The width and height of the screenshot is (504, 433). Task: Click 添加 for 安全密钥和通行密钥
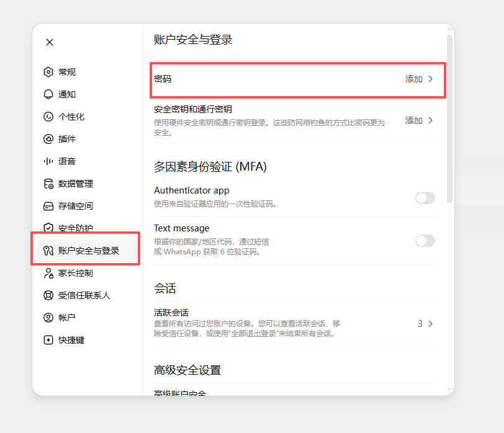413,120
